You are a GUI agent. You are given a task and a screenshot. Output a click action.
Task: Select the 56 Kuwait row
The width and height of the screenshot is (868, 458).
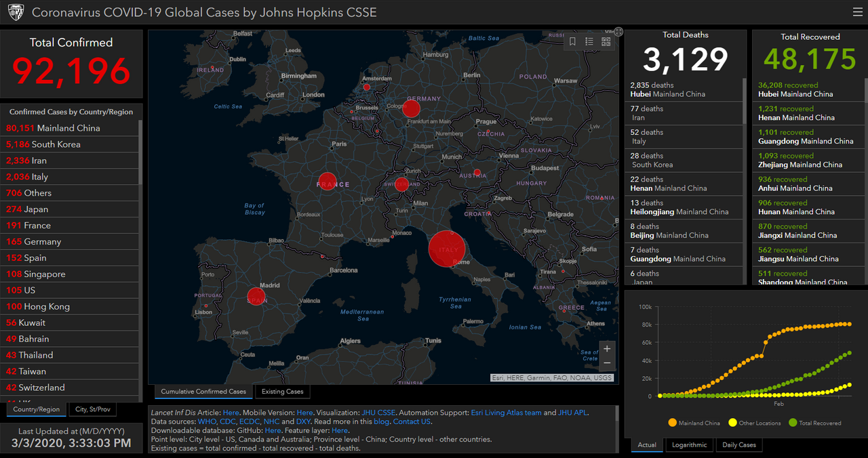click(71, 322)
